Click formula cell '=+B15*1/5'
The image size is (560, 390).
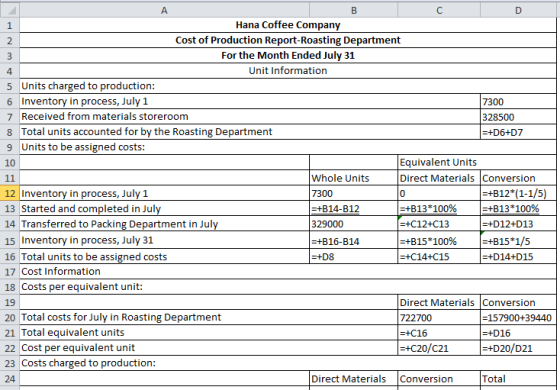(518, 240)
